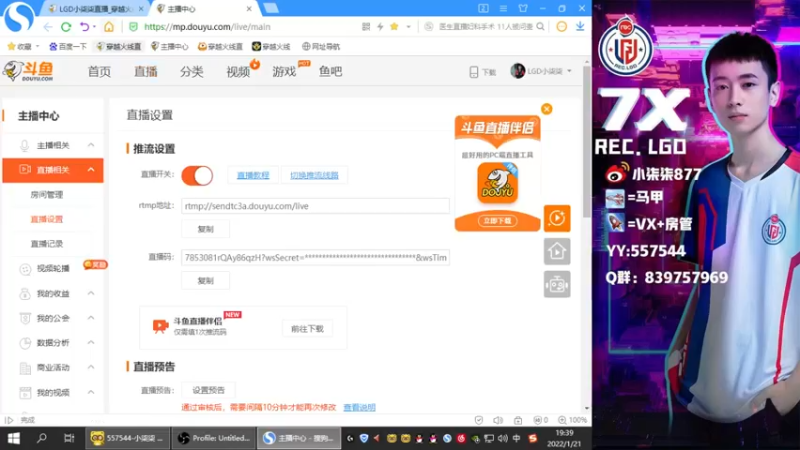Click the search magnifier icon
The height and width of the screenshot is (450, 800).
[540, 27]
